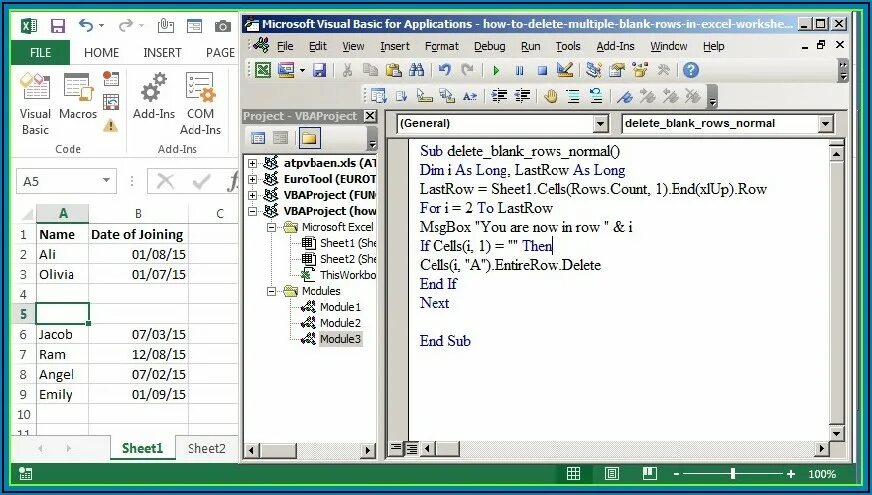This screenshot has height=495, width=872.
Task: Collapse the Modules folder
Action: click(x=272, y=291)
